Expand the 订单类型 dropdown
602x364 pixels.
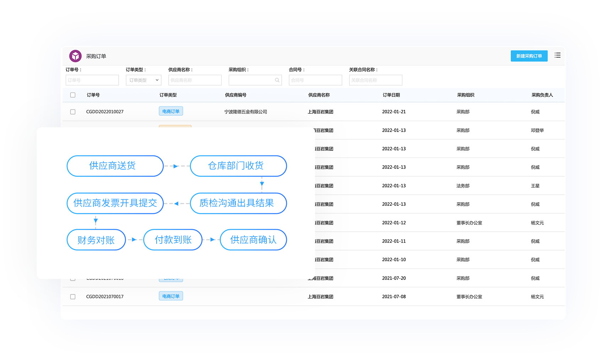[x=143, y=80]
